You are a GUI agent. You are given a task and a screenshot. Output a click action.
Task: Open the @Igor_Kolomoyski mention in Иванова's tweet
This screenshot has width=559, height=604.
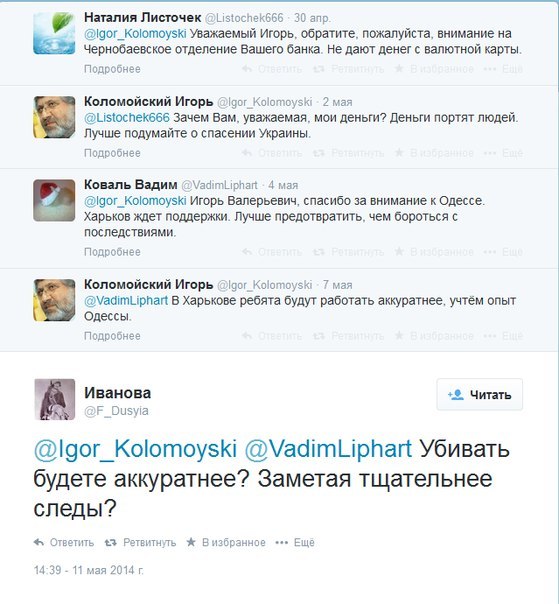(x=135, y=449)
